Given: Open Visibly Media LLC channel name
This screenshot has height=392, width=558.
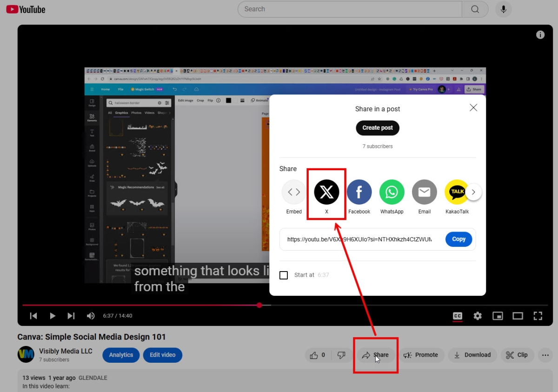Looking at the screenshot, I should click(x=66, y=351).
